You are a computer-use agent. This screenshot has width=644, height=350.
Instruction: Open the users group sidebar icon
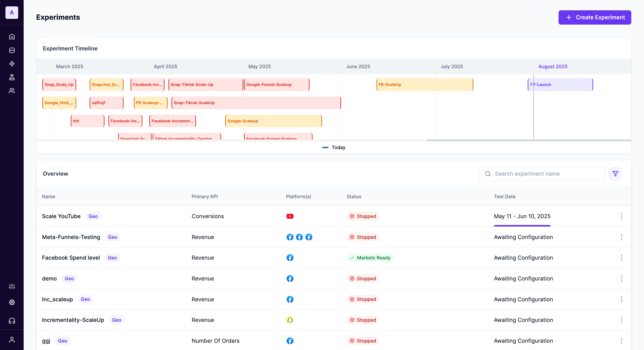pos(12,91)
